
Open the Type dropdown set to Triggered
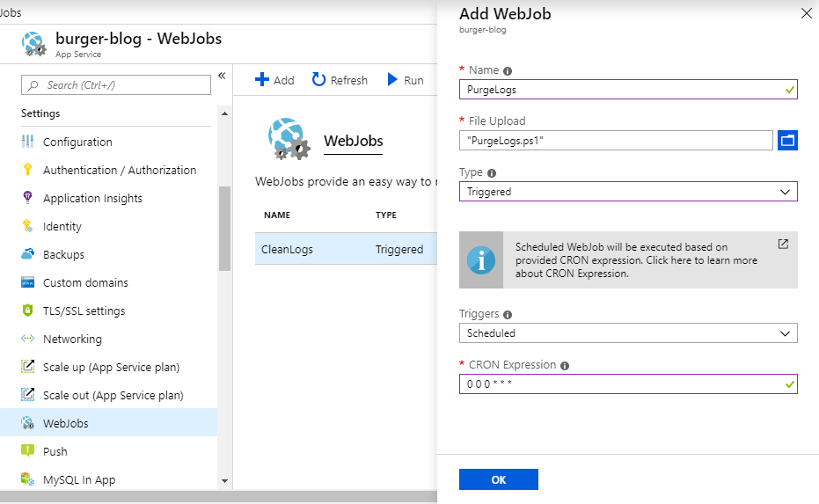click(x=628, y=191)
